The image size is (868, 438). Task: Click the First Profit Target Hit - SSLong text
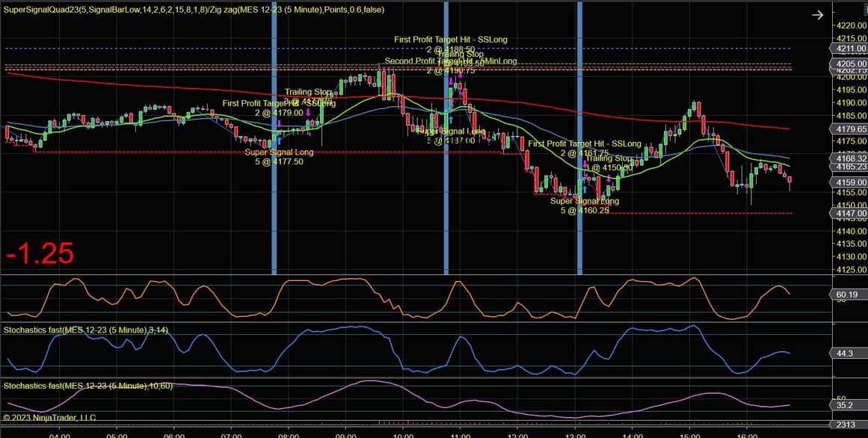[451, 39]
